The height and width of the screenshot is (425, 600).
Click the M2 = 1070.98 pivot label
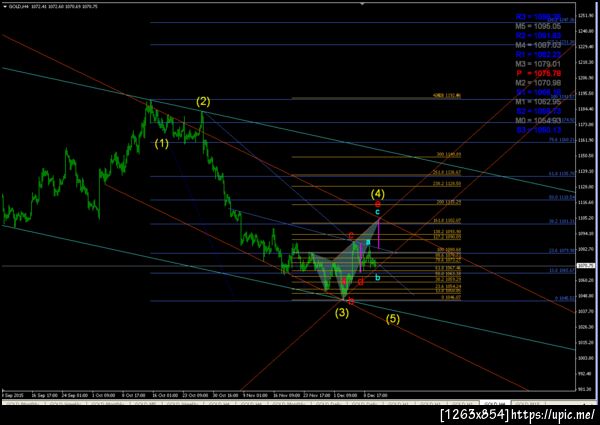538,83
